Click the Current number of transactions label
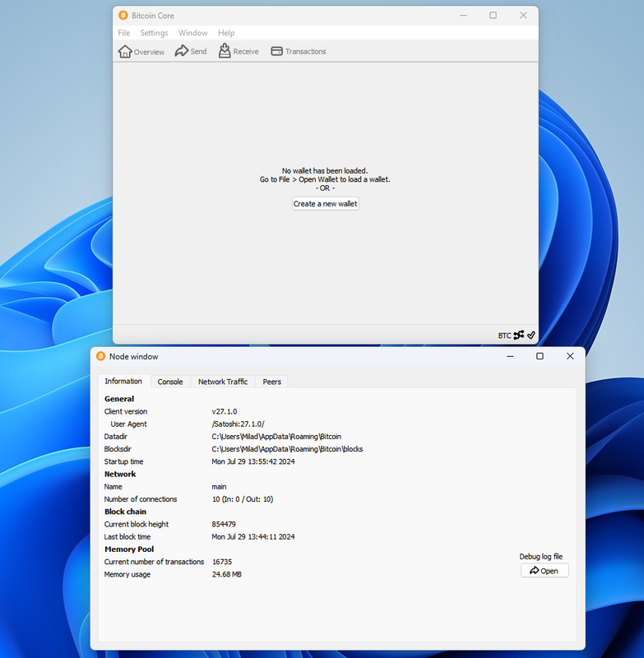Viewport: 644px width, 658px height. click(x=154, y=562)
